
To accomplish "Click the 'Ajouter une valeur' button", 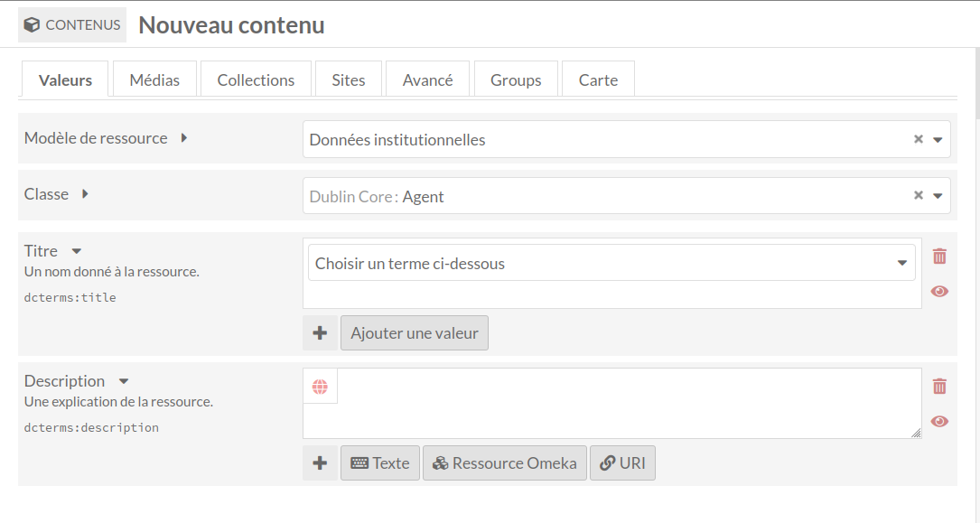I will pyautogui.click(x=415, y=333).
